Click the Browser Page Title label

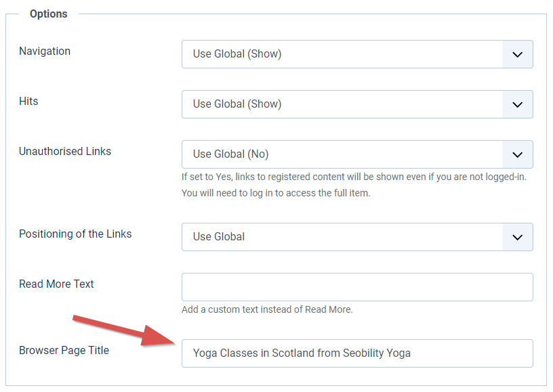64,351
